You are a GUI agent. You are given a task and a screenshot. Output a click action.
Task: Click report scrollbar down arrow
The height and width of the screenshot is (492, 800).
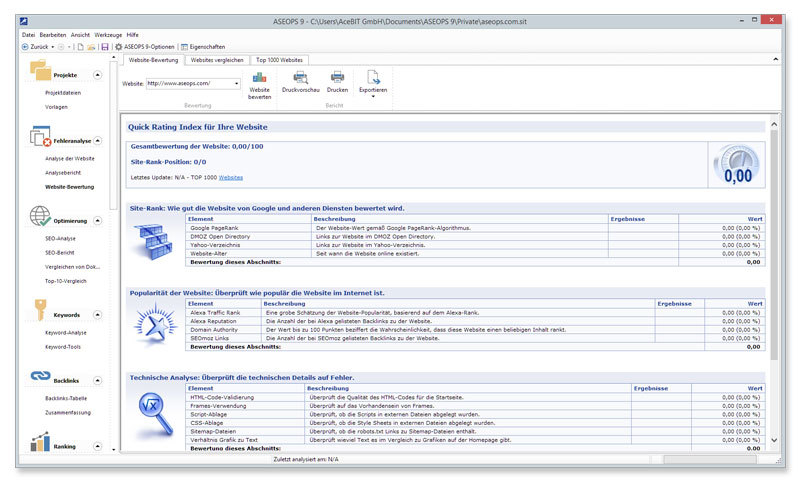(x=774, y=440)
